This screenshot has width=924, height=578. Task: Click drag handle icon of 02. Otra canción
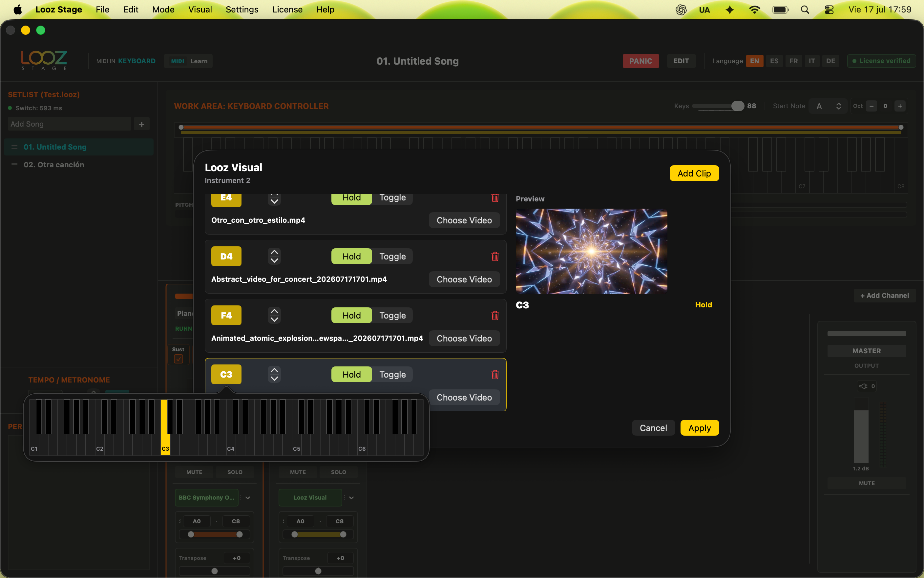coord(14,165)
